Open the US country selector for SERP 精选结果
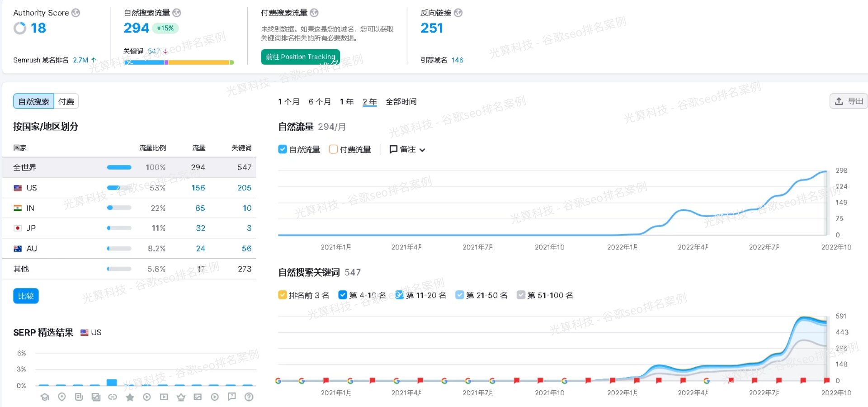 91,332
